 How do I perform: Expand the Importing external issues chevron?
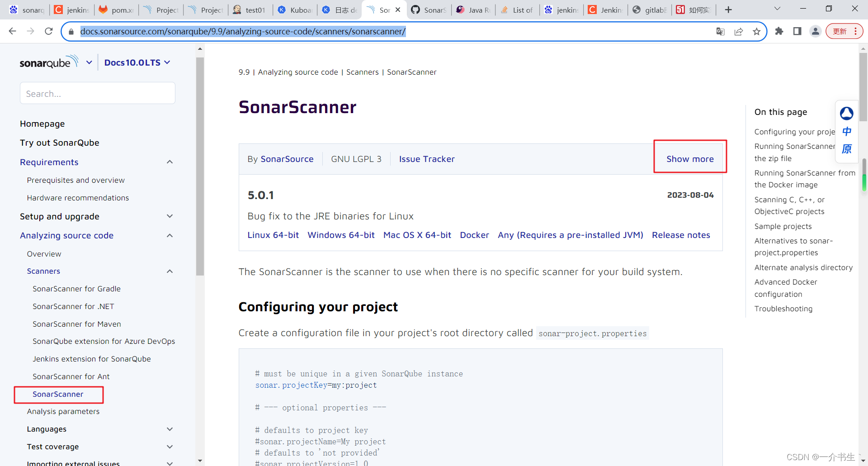point(170,463)
